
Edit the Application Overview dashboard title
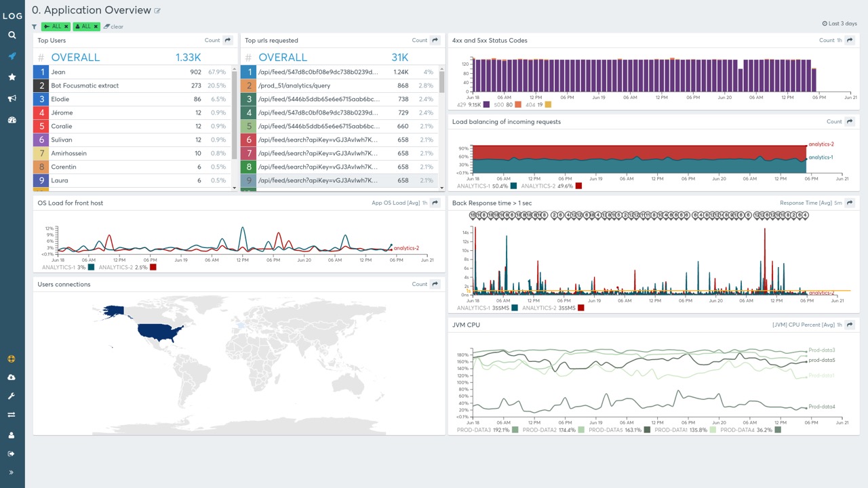158,11
